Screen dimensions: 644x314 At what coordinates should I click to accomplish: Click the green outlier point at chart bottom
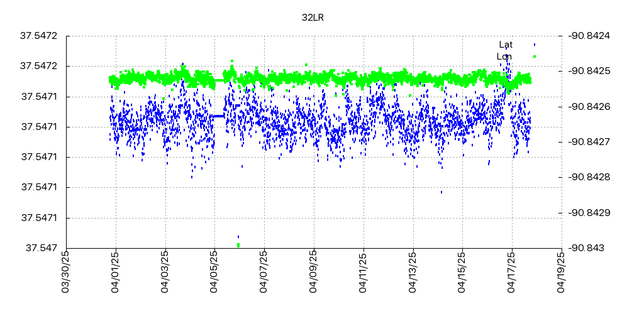point(238,245)
